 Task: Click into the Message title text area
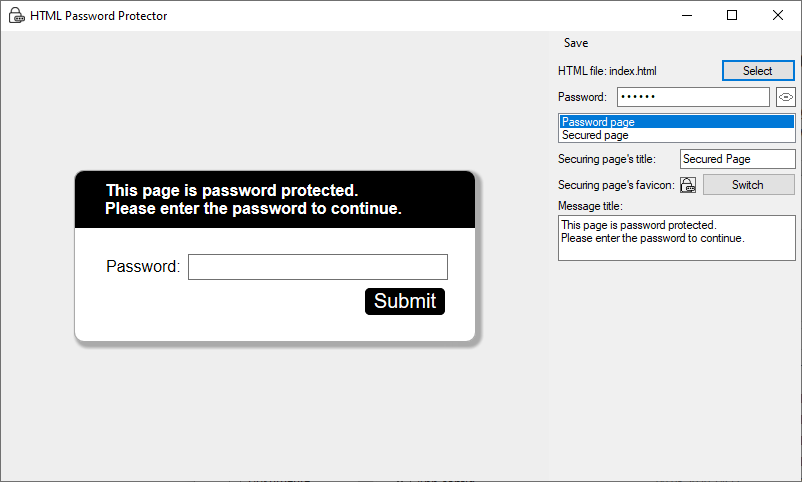tap(677, 239)
